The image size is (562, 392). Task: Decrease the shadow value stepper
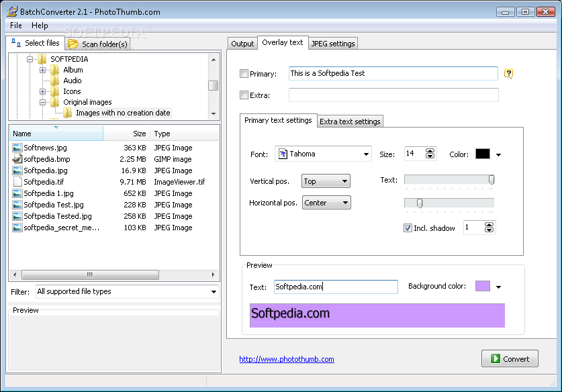click(x=489, y=230)
